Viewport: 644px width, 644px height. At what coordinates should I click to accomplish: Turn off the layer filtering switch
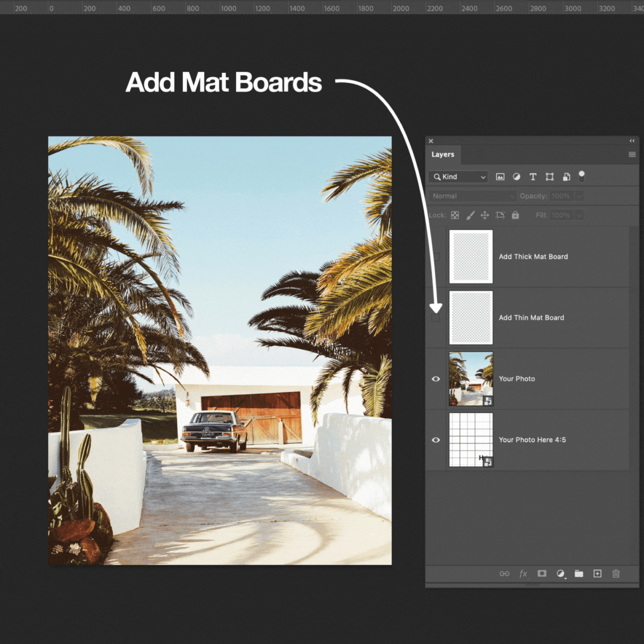tap(582, 176)
